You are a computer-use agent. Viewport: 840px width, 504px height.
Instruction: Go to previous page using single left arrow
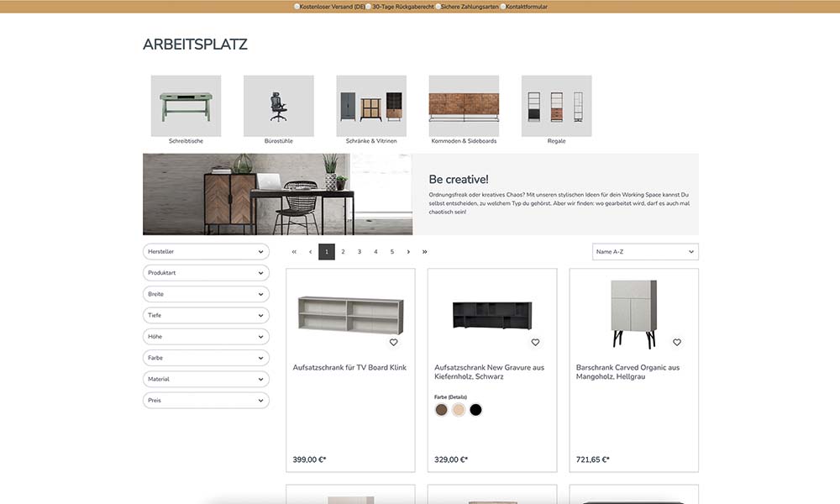[310, 252]
